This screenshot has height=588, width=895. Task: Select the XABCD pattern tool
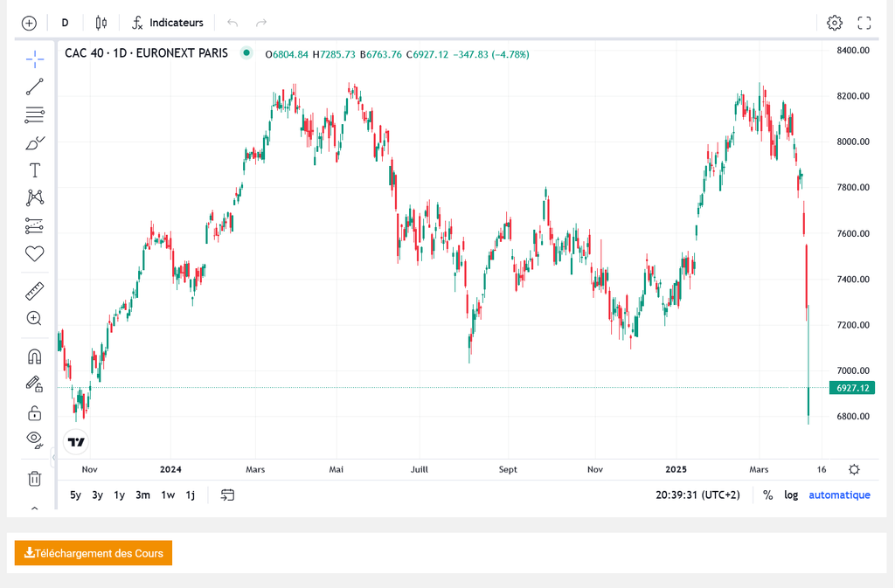click(35, 198)
